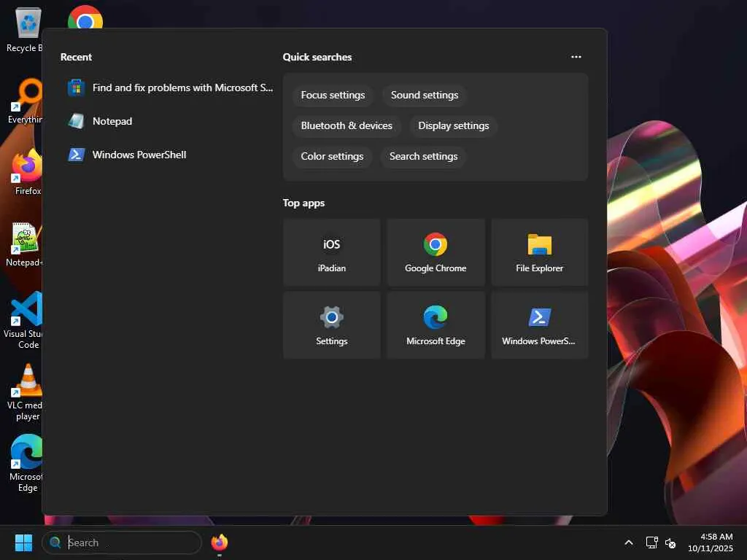The height and width of the screenshot is (560, 747).
Task: Open Windows PowerShell icon in Recent list
Action: (76, 155)
